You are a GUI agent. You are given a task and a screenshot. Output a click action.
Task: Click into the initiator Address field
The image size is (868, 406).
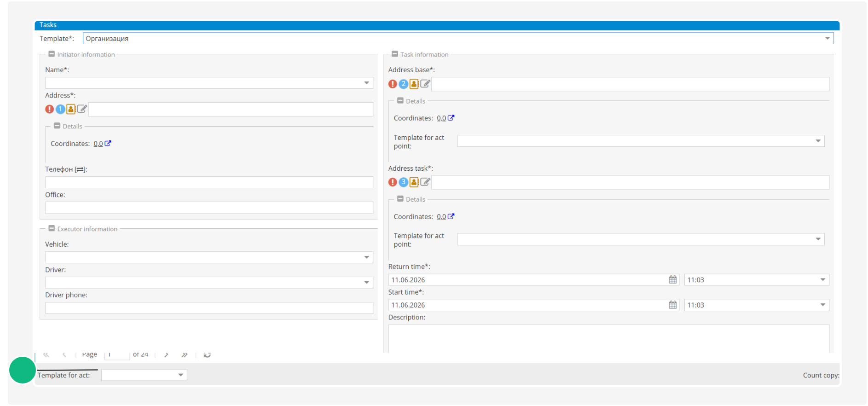(231, 110)
